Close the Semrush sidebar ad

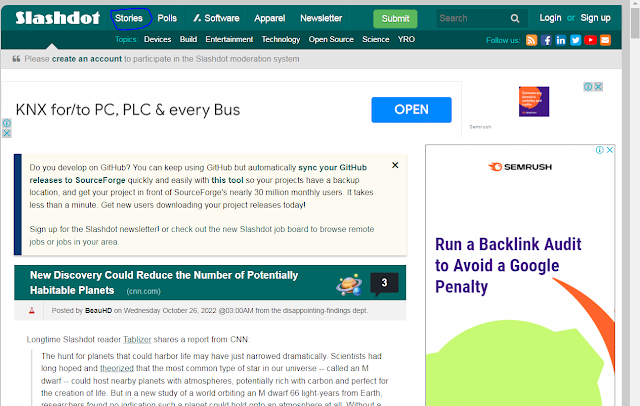(610, 150)
